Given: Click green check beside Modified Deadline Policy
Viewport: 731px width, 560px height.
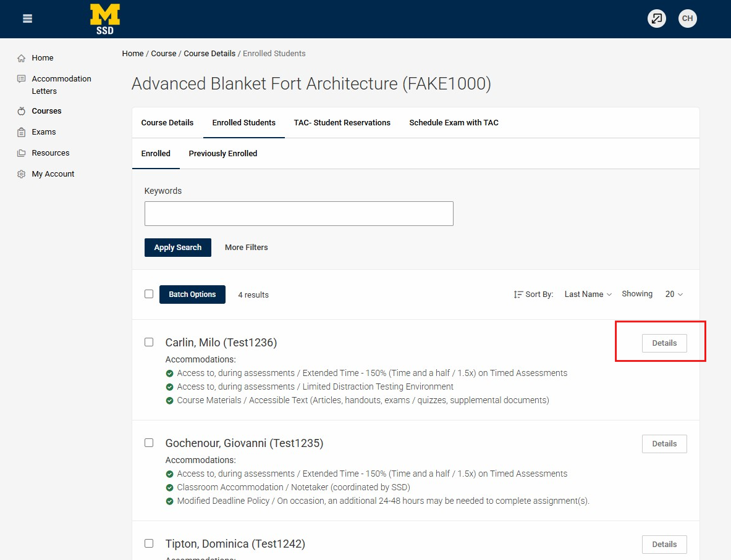Looking at the screenshot, I should coord(170,501).
